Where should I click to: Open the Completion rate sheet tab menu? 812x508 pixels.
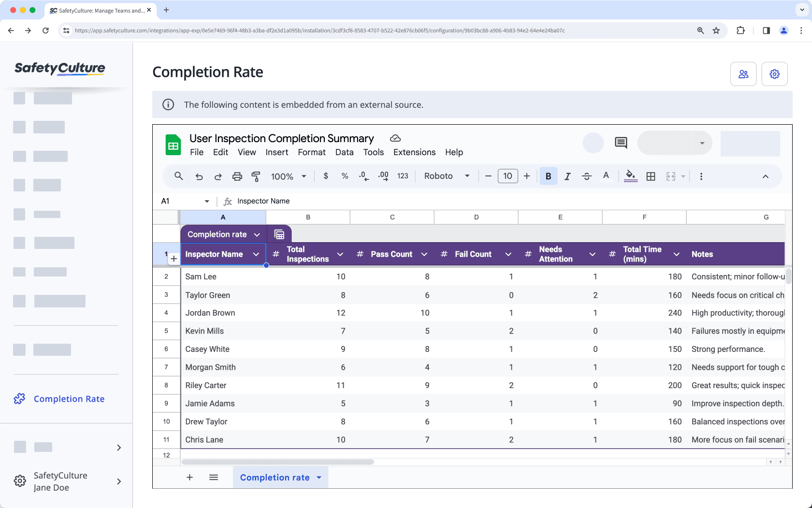pos(319,478)
